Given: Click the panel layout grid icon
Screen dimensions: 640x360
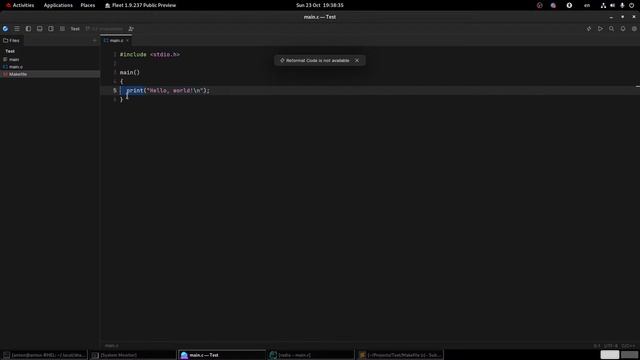Looking at the screenshot, I should (62, 29).
